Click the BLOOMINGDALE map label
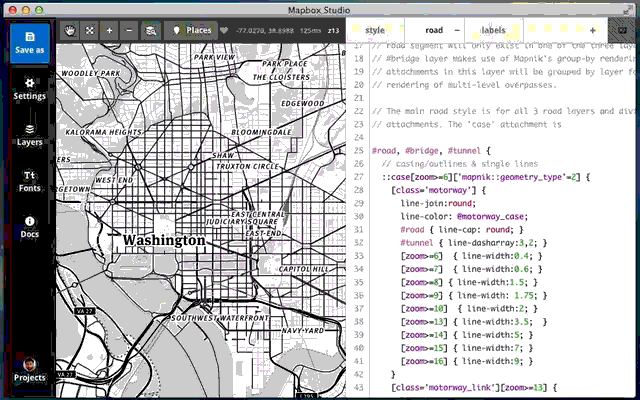The height and width of the screenshot is (400, 640). [261, 132]
